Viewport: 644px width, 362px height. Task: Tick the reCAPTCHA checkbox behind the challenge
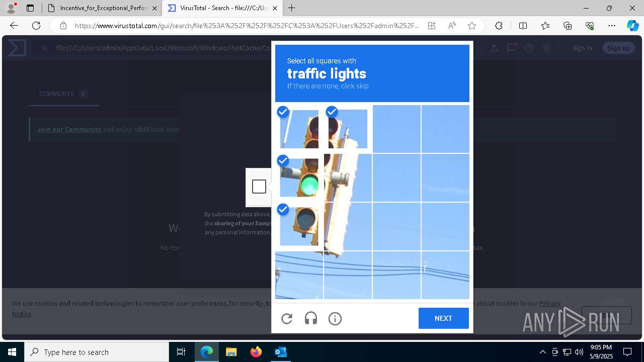click(x=259, y=187)
